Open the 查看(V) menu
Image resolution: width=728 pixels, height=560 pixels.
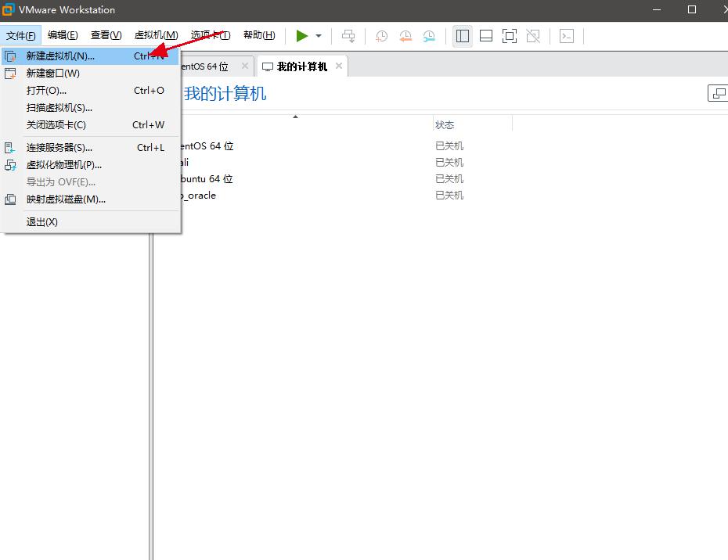(x=106, y=35)
